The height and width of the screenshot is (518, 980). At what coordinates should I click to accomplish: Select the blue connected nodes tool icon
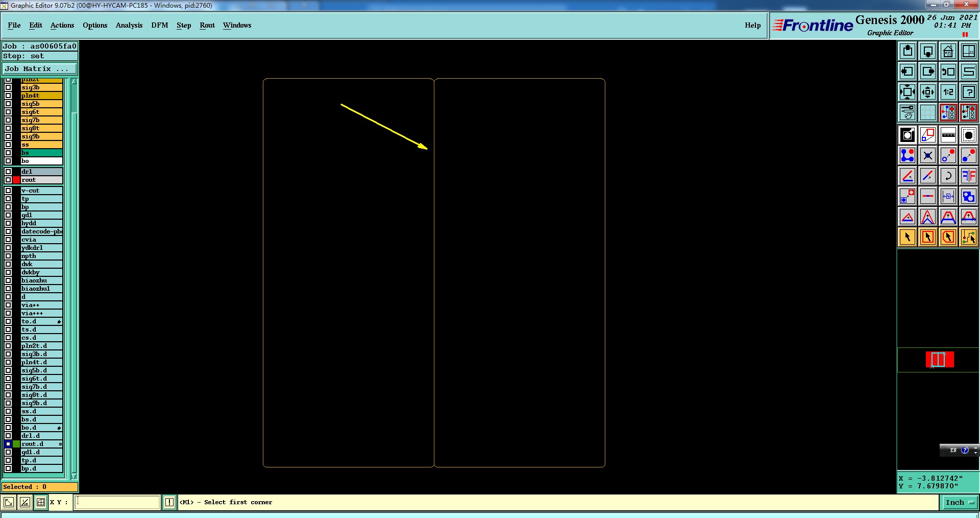908,156
